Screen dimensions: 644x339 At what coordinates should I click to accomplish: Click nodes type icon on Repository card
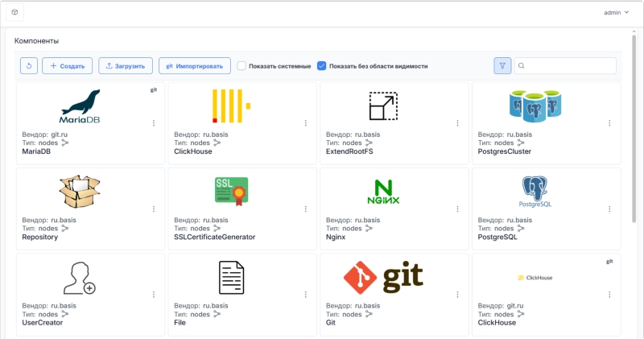click(65, 228)
